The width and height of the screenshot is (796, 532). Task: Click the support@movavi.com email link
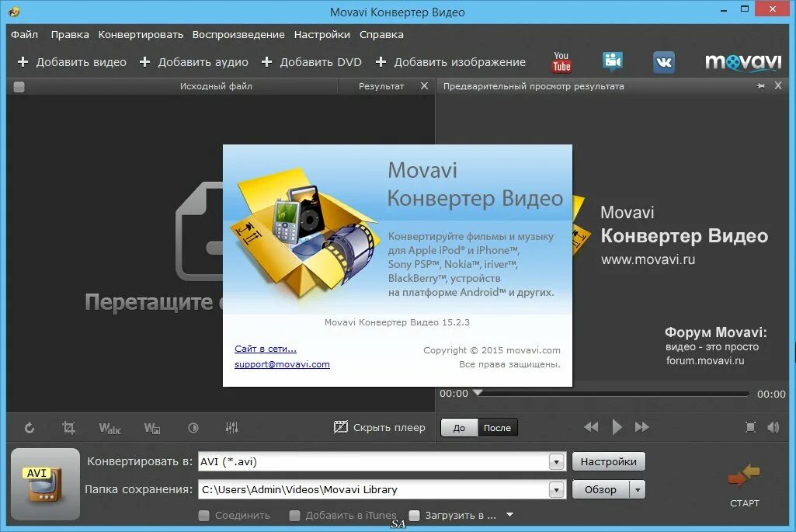coord(282,364)
